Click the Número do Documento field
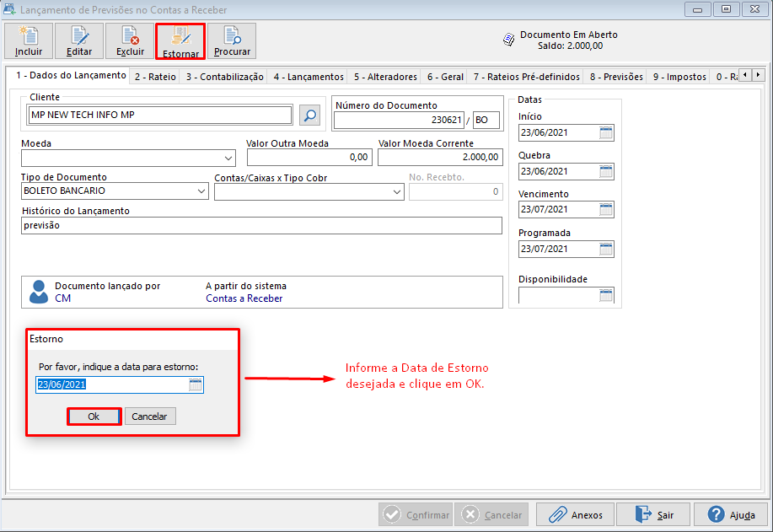Image resolution: width=773 pixels, height=532 pixels. (x=399, y=120)
